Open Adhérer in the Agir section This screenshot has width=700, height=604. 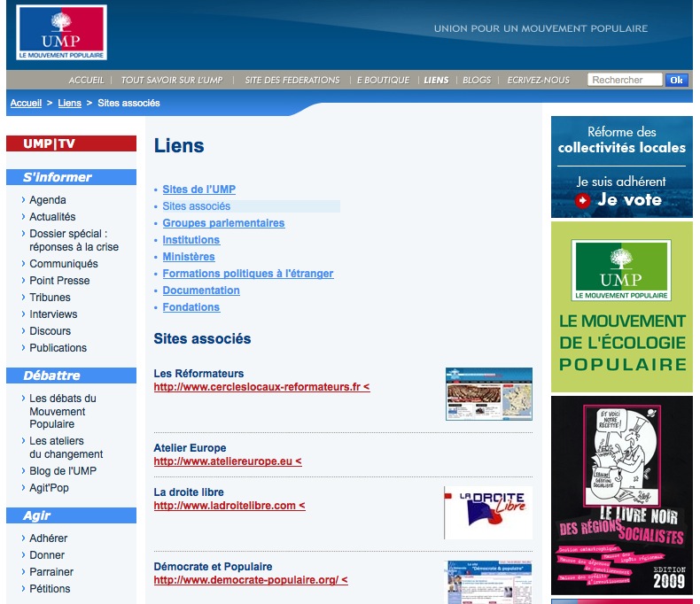(49, 538)
